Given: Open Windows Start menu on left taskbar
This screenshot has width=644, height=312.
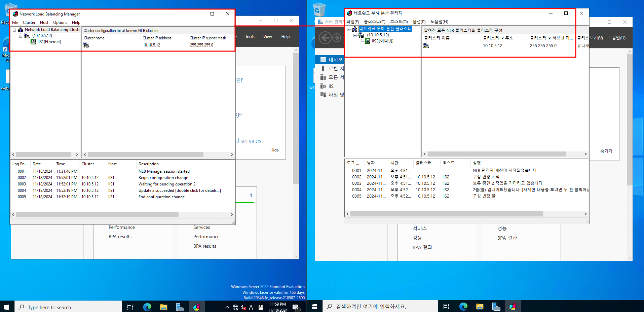Looking at the screenshot, I should click(6, 307).
